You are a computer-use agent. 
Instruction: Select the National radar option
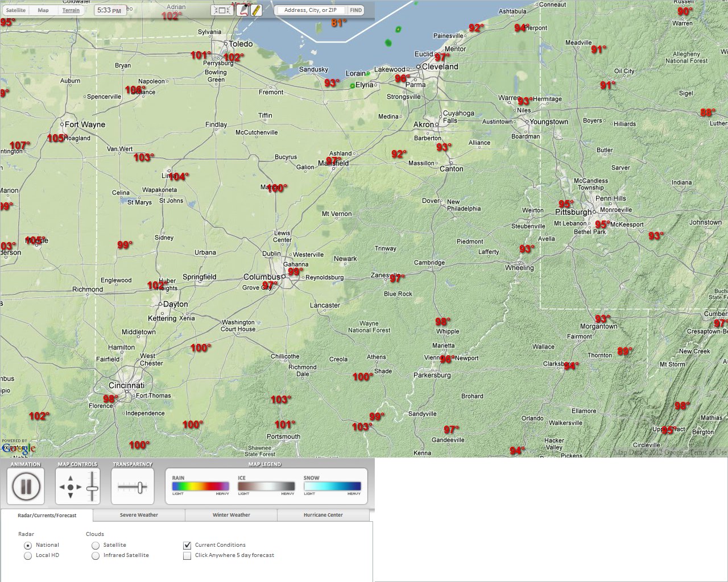pos(28,545)
